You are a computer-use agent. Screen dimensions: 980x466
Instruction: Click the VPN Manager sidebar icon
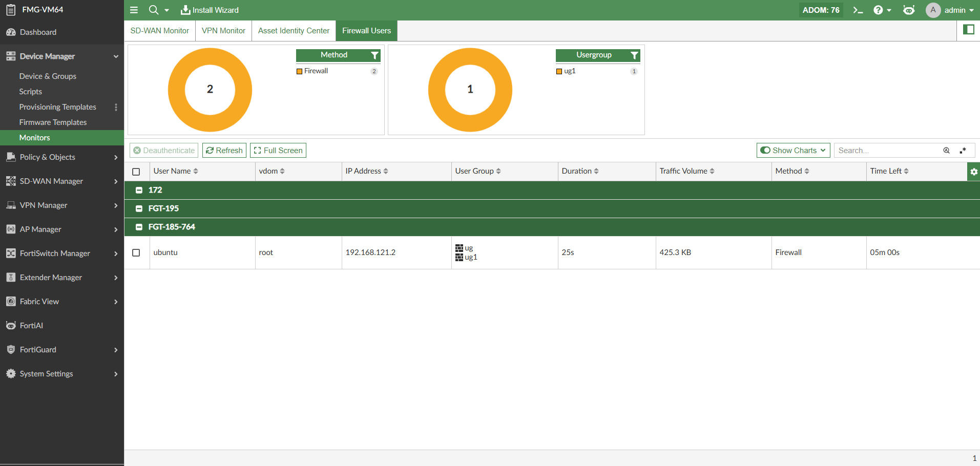point(11,205)
